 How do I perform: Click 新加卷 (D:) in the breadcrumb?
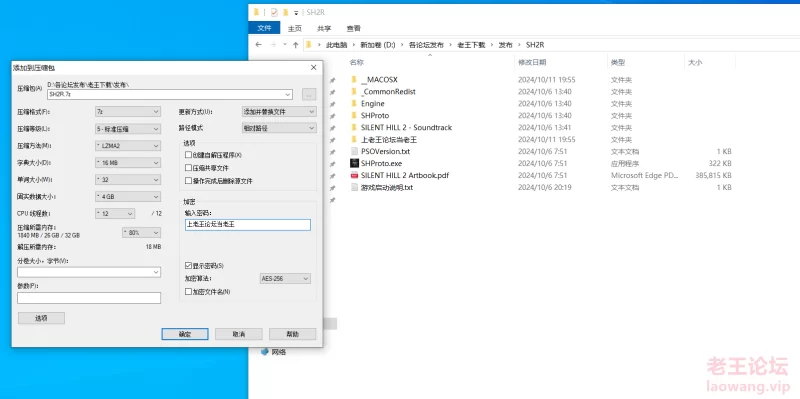coord(378,45)
